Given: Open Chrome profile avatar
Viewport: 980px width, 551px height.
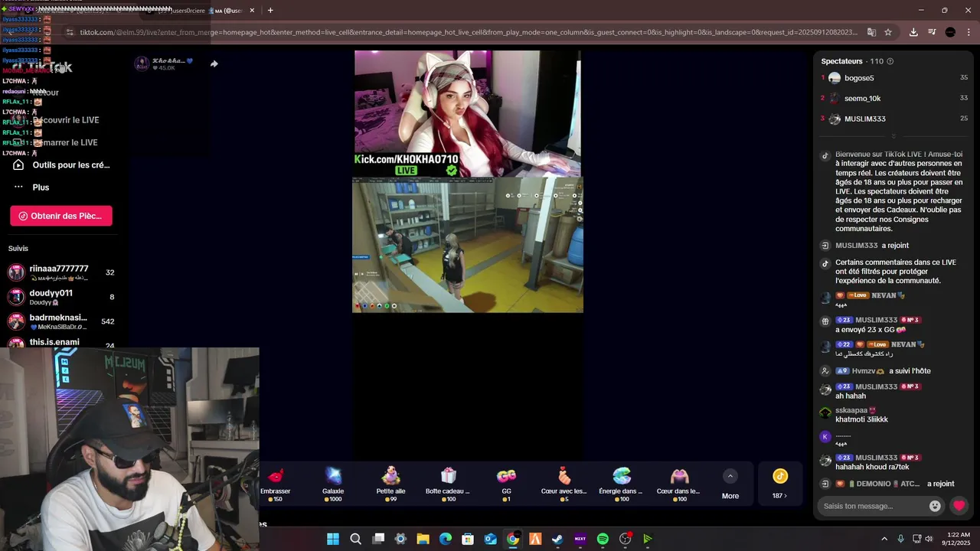Looking at the screenshot, I should 950,32.
